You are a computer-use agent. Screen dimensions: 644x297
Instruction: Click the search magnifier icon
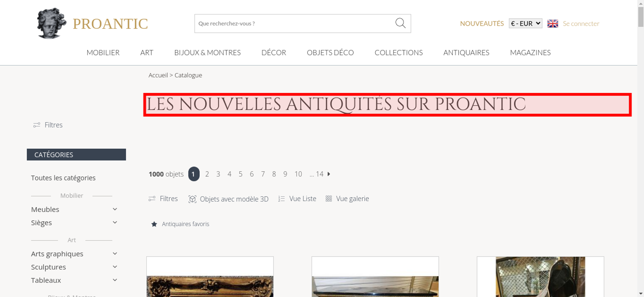click(x=400, y=23)
